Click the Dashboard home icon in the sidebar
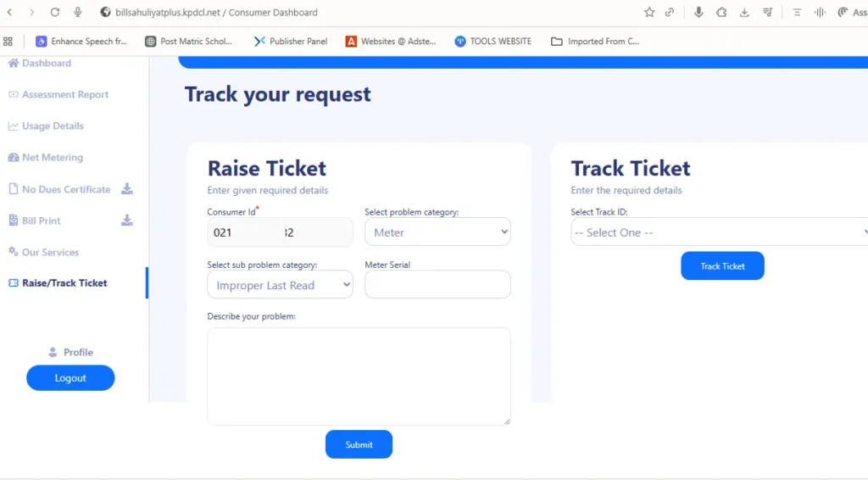This screenshot has height=480, width=868. (13, 64)
